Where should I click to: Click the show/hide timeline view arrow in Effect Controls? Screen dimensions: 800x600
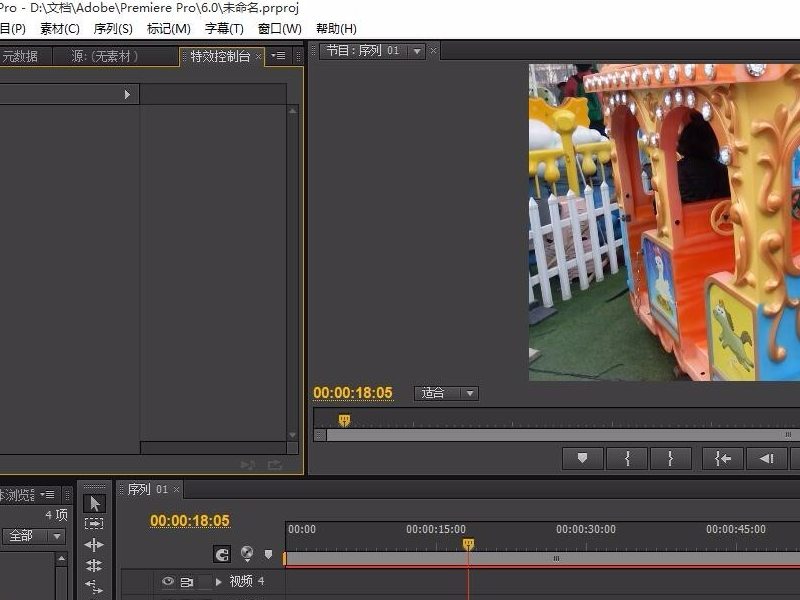pos(128,94)
